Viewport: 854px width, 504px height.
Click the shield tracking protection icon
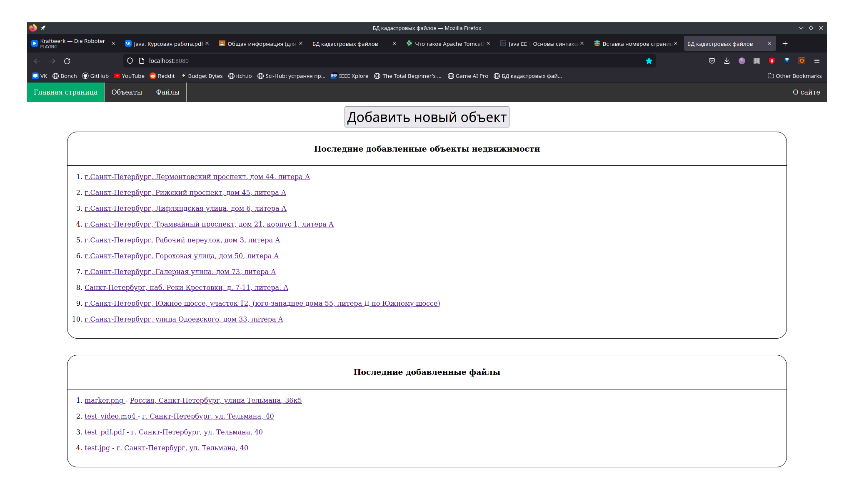pyautogui.click(x=130, y=61)
